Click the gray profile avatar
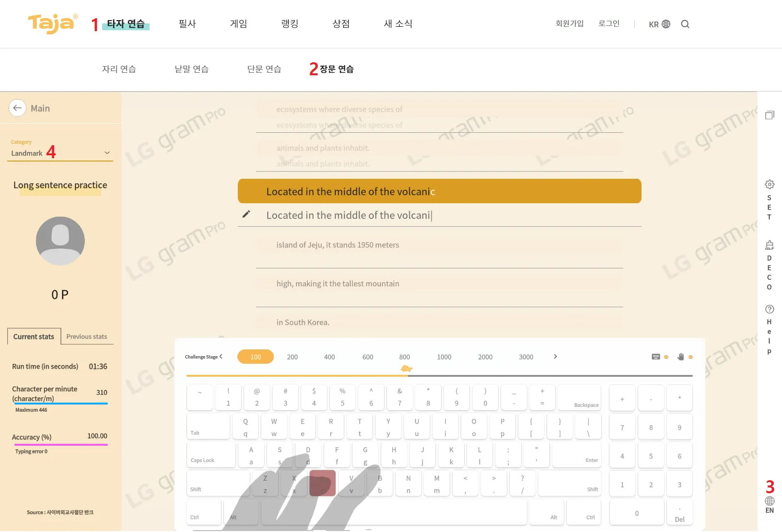The image size is (782, 532). (x=60, y=241)
